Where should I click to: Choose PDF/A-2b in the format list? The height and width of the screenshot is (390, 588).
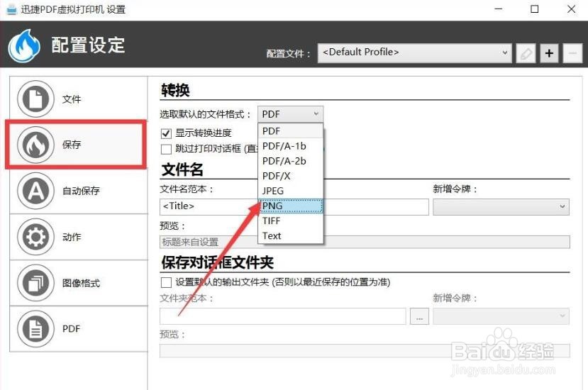point(291,161)
